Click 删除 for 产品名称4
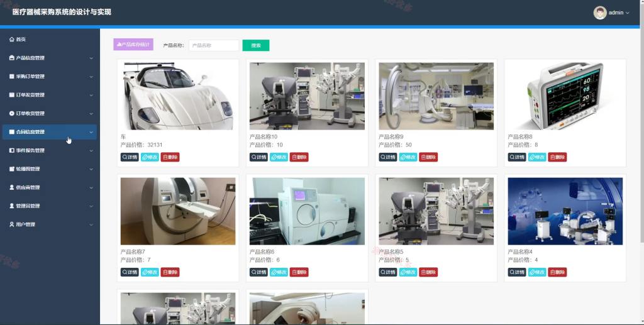 tap(557, 272)
